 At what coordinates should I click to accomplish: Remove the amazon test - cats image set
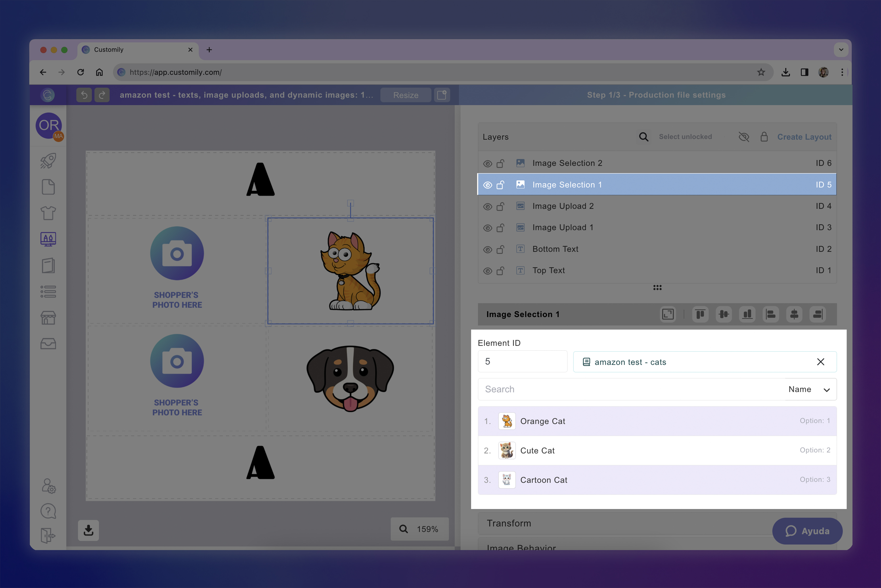coord(821,362)
